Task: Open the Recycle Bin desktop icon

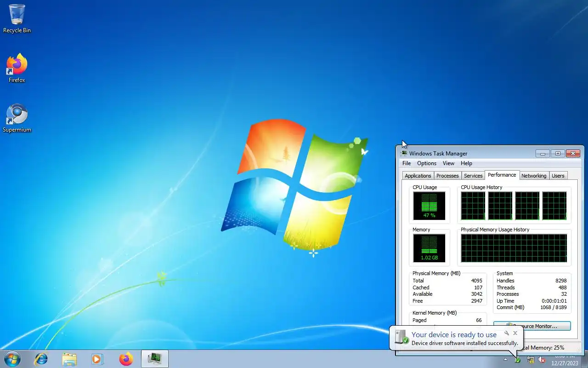Action: tap(17, 19)
